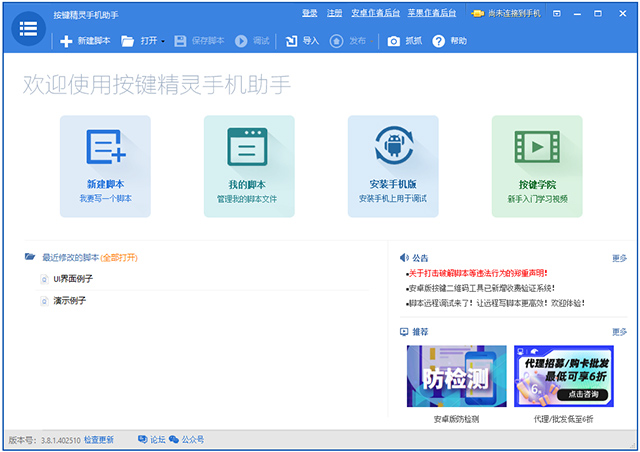Click the 抓抓 camera icon
The height and width of the screenshot is (452, 640).
point(393,41)
